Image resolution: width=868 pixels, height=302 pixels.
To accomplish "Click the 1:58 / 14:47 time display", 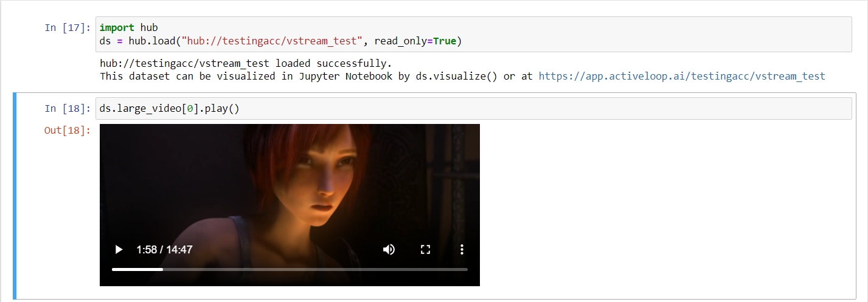I will 165,250.
